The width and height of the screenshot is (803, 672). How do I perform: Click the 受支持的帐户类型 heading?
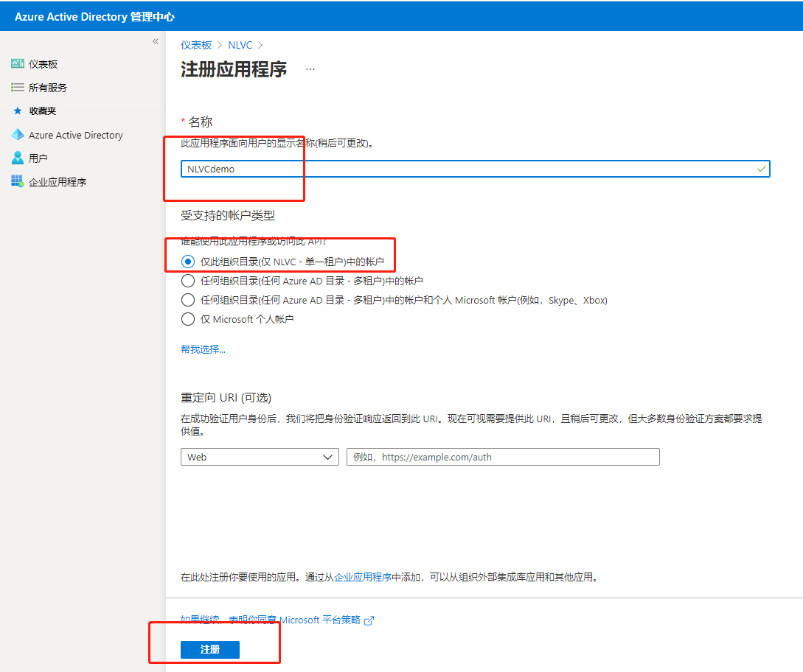pyautogui.click(x=227, y=215)
